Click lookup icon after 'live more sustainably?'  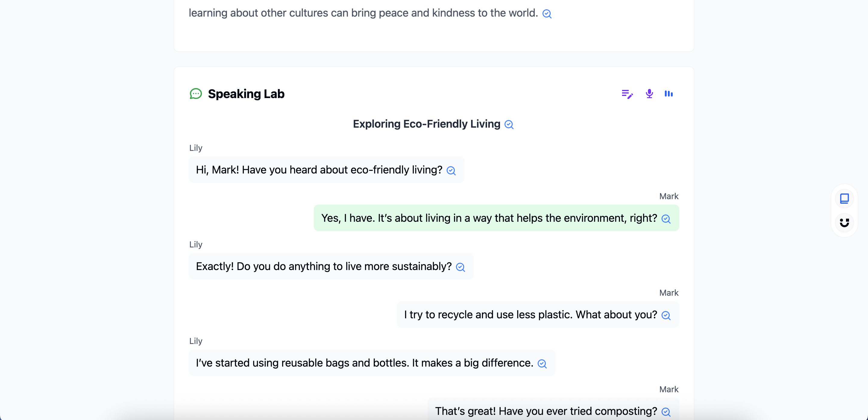point(460,267)
